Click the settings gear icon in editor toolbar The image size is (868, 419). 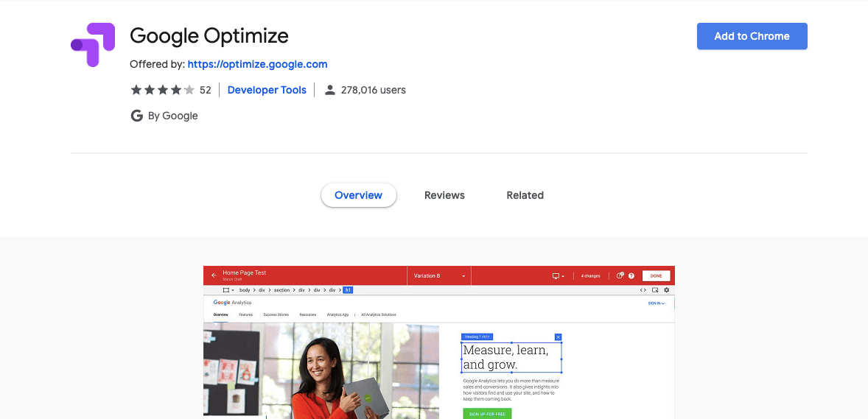click(667, 290)
